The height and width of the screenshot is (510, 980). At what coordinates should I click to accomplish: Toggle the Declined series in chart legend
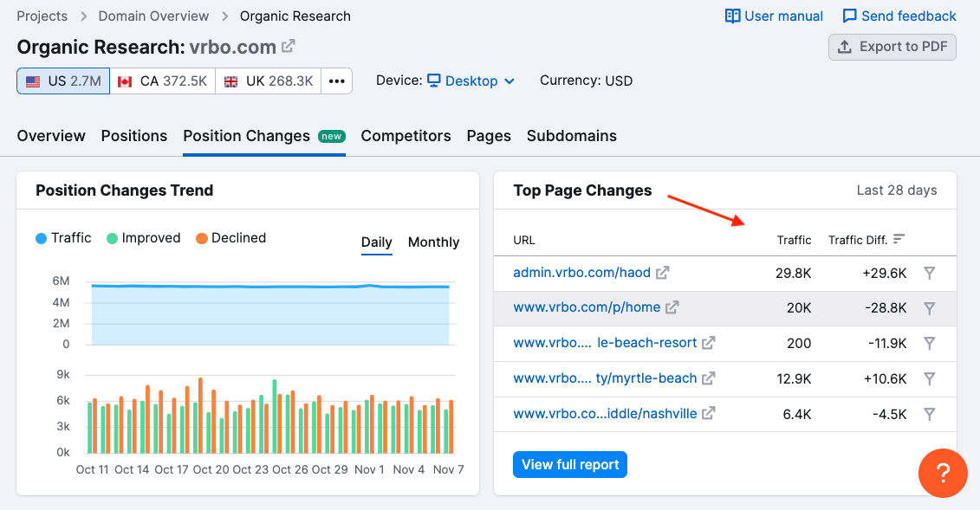(x=230, y=238)
